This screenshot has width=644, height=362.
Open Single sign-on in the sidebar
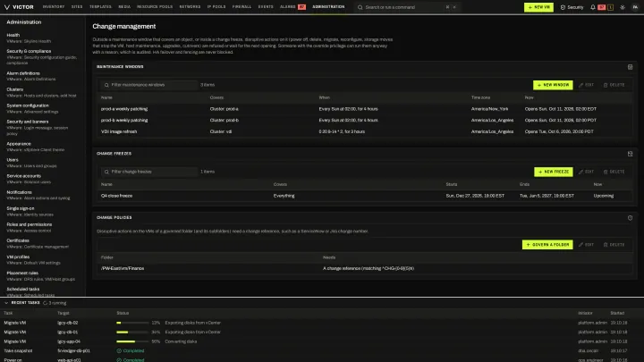click(41, 211)
